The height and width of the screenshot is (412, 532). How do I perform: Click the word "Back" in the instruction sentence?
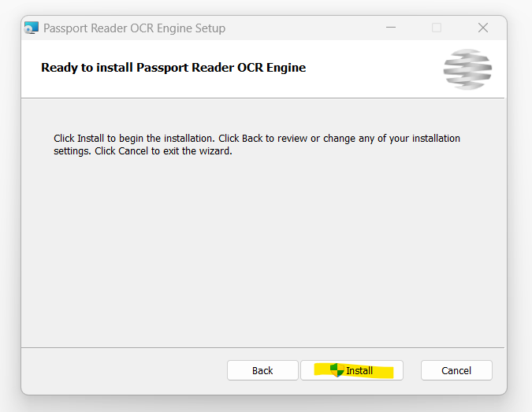click(252, 139)
